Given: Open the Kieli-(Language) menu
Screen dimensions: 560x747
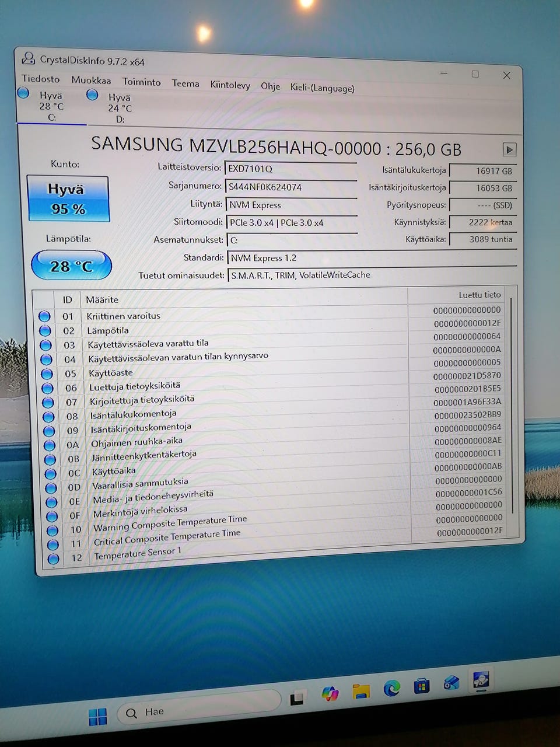Looking at the screenshot, I should tap(322, 88).
